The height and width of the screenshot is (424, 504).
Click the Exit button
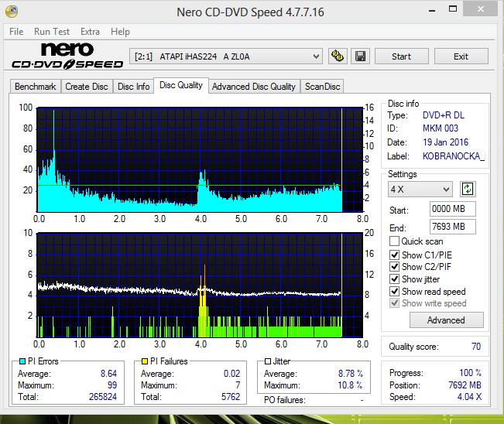tap(461, 56)
